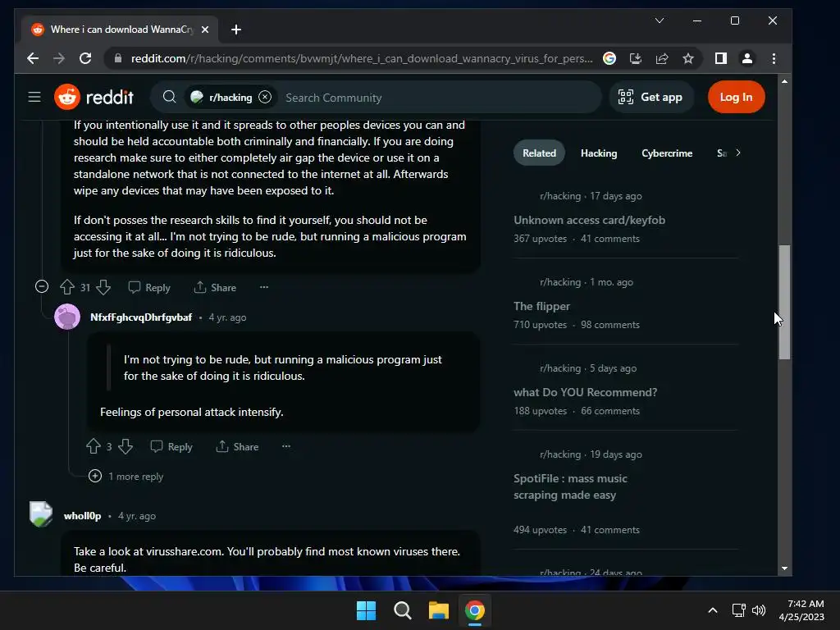Screen dimensions: 840x630
Task: Click the install/download page icon in address bar
Action: coord(636,58)
